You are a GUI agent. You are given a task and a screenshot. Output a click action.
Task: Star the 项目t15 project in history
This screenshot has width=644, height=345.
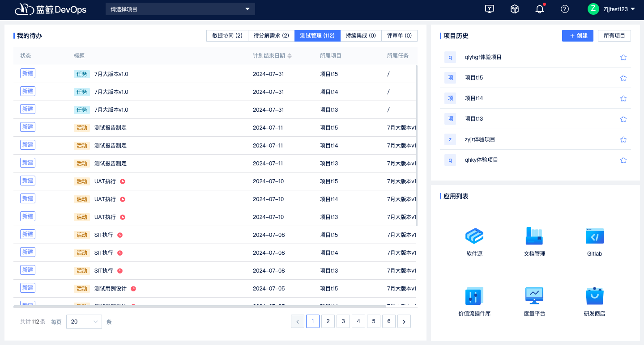pos(623,78)
